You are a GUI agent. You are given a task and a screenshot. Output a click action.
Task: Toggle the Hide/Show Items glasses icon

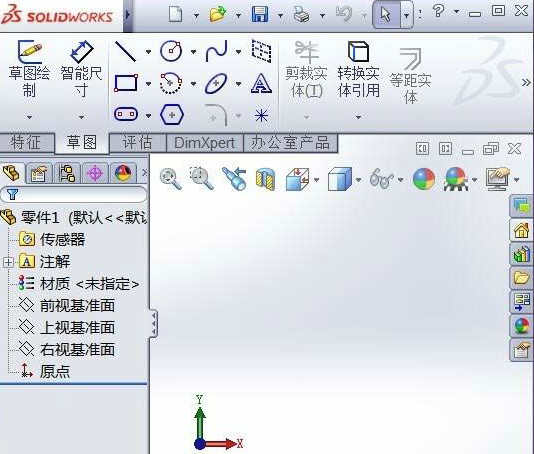381,178
